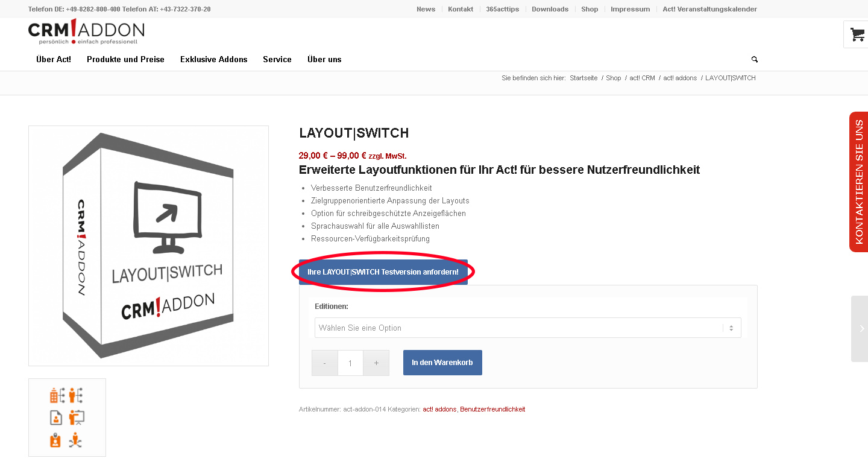Click the 'Option für schreibgeschützte Anzeigeflächen' bullet
This screenshot has width=868, height=461.
pyautogui.click(x=388, y=213)
